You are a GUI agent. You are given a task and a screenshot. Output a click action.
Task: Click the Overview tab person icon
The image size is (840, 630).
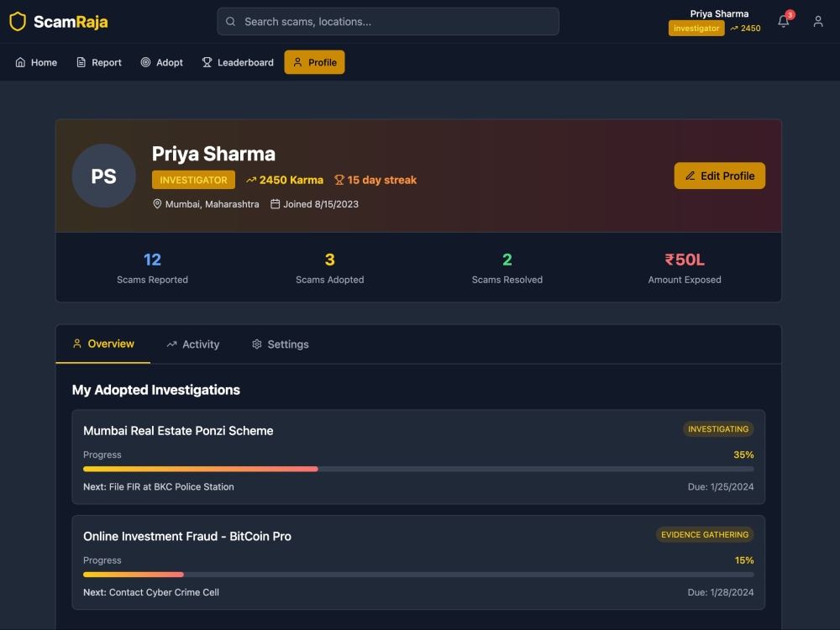click(77, 344)
